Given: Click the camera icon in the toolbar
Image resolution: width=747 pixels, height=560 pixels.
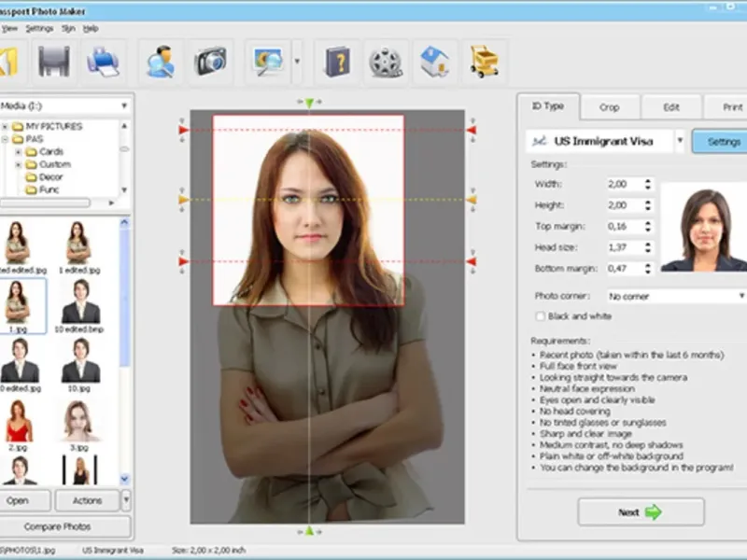Looking at the screenshot, I should tap(211, 62).
